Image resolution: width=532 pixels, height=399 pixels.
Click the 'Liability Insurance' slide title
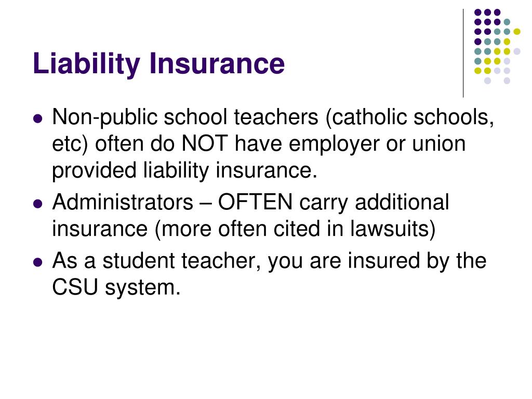coord(159,64)
